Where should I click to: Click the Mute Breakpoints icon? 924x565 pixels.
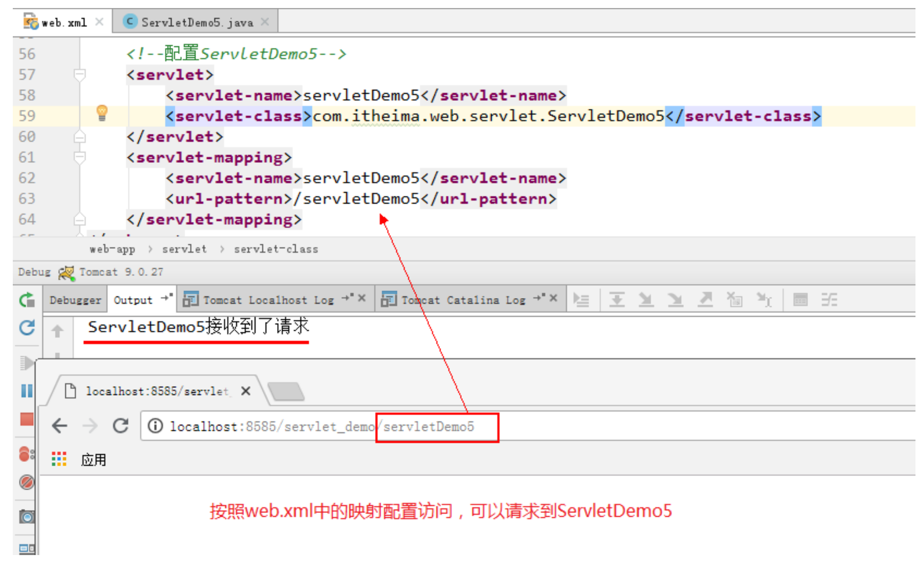(x=27, y=482)
